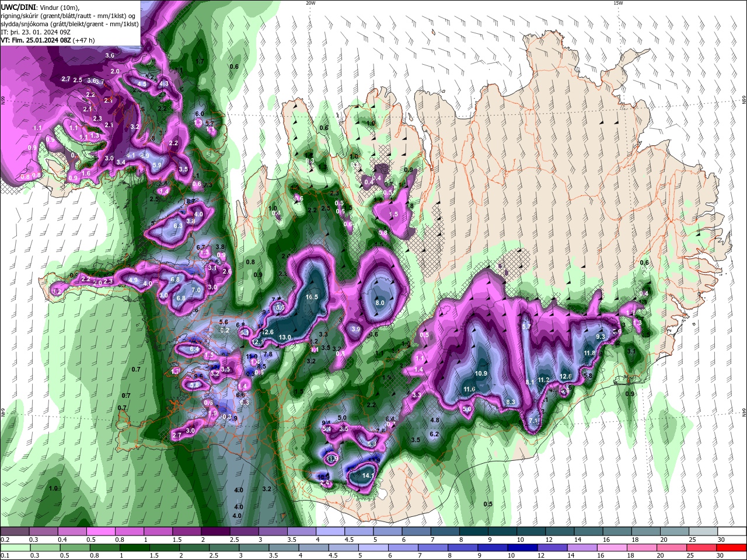Select the lavender 14 swatch in the lower legend row

[582, 548]
